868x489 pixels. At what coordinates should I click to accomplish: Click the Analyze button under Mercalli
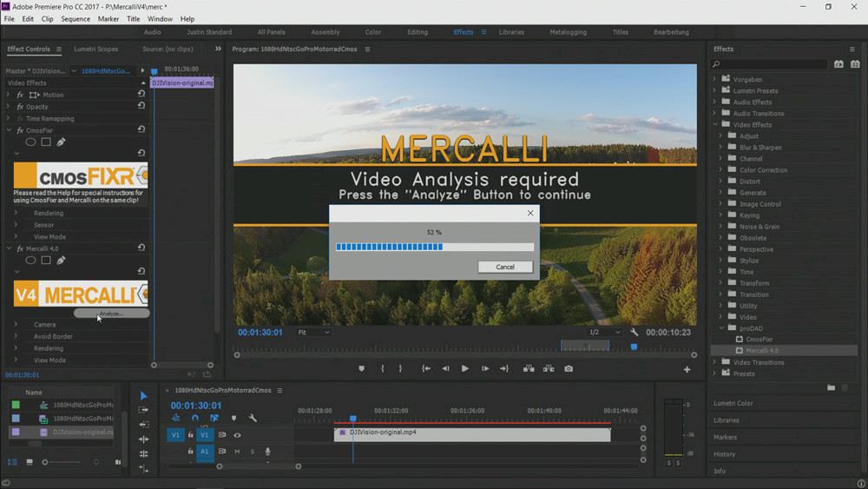(111, 314)
